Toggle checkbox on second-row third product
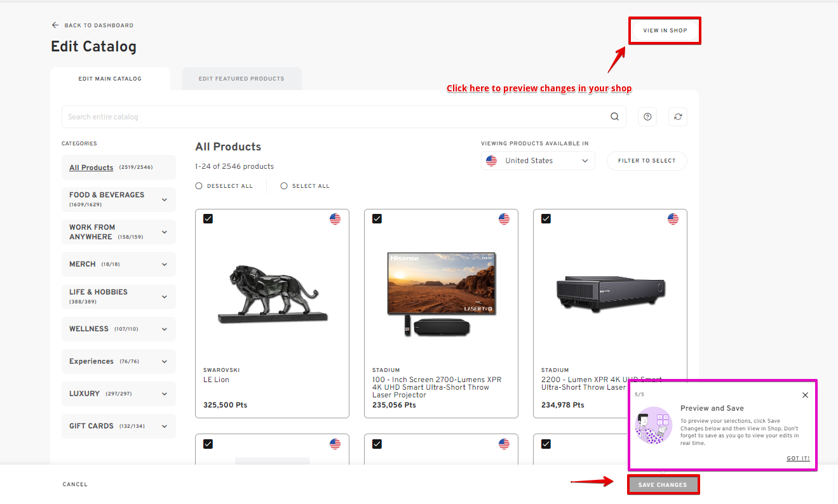 546,444
